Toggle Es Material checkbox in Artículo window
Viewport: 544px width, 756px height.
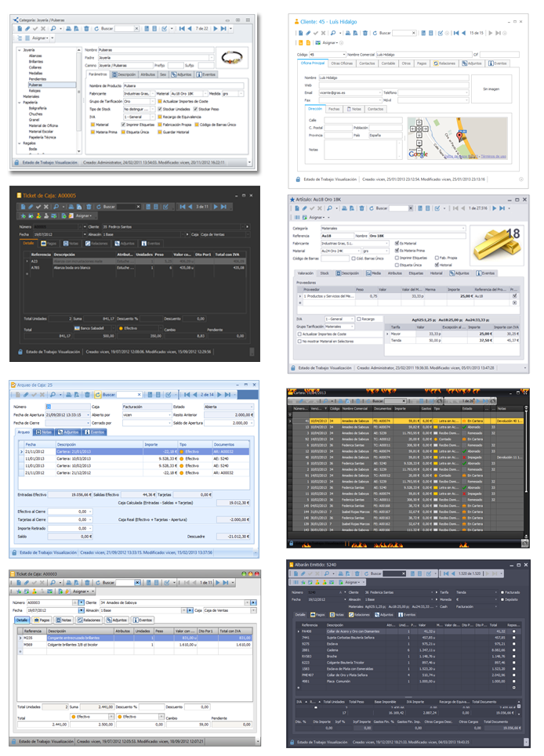(397, 244)
